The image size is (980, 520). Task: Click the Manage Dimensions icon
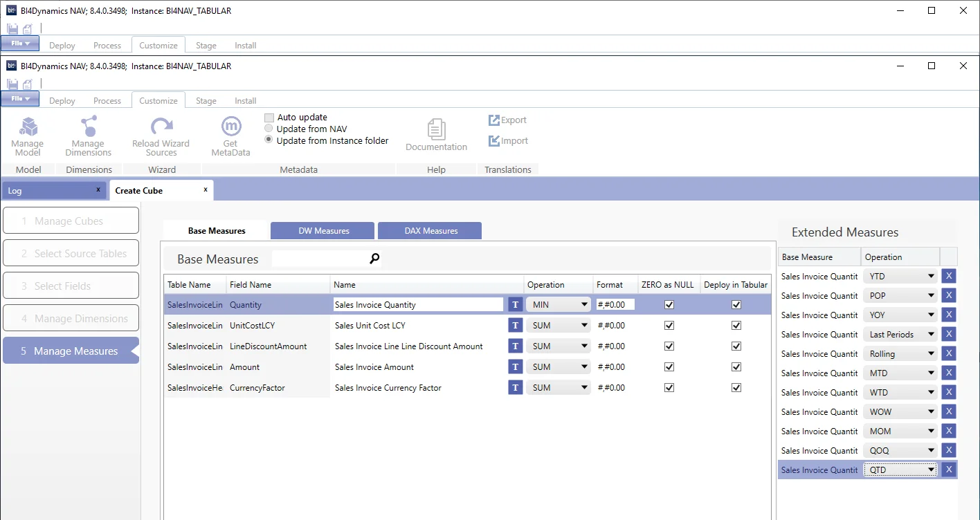pyautogui.click(x=88, y=136)
